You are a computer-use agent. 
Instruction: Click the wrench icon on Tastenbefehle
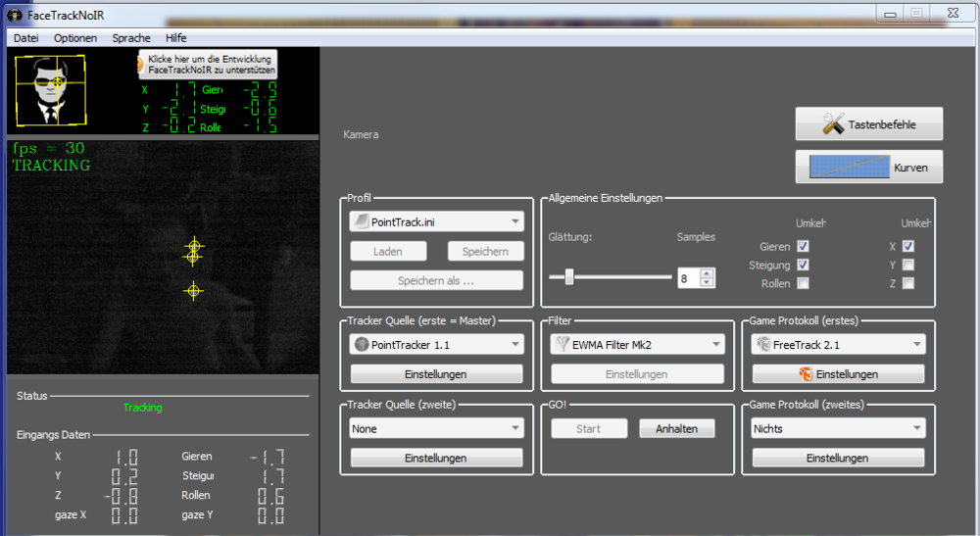[x=833, y=123]
